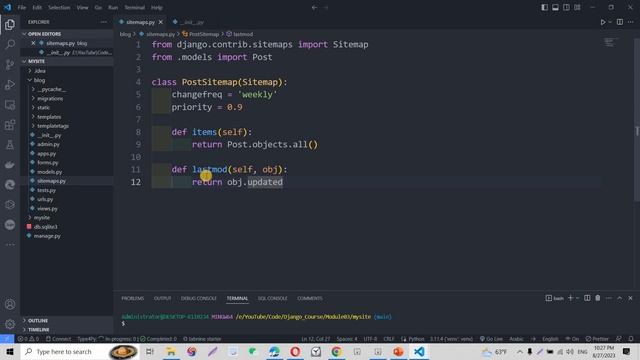Open the Explorer view in activity bar

point(10,24)
